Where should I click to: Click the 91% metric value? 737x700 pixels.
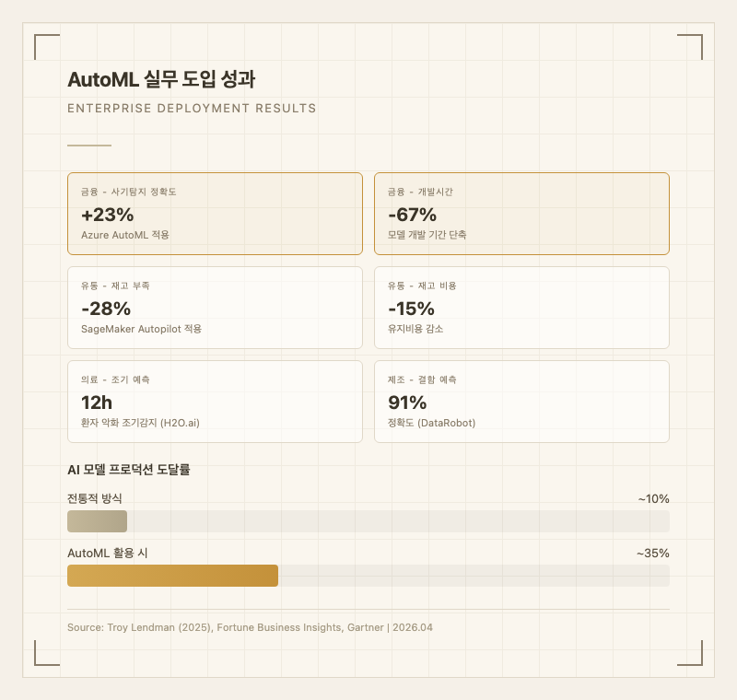click(407, 402)
